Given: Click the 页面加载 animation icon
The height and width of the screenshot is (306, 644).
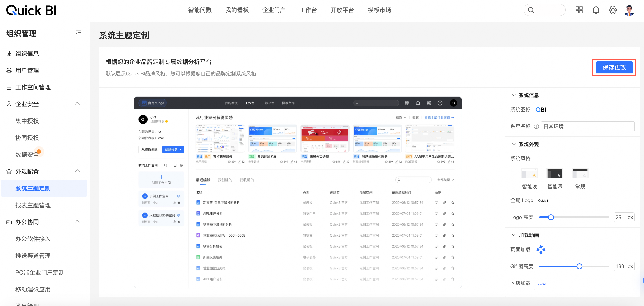Looking at the screenshot, I should (540, 249).
